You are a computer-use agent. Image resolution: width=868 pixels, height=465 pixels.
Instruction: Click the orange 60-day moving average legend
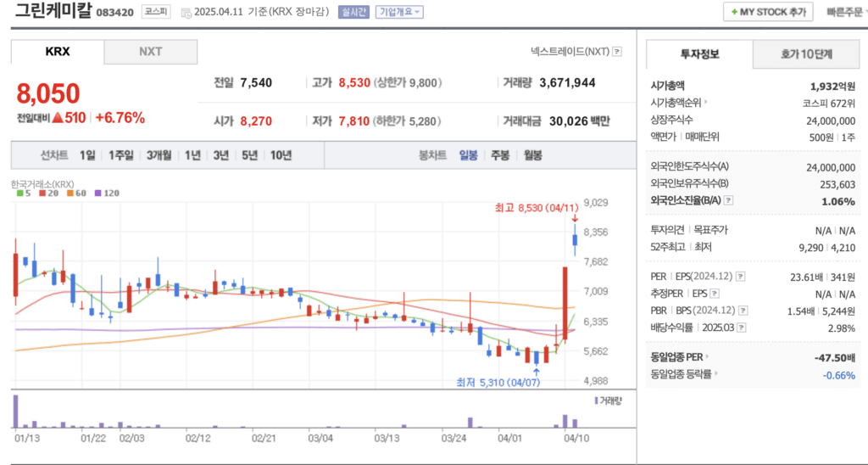[x=76, y=193]
